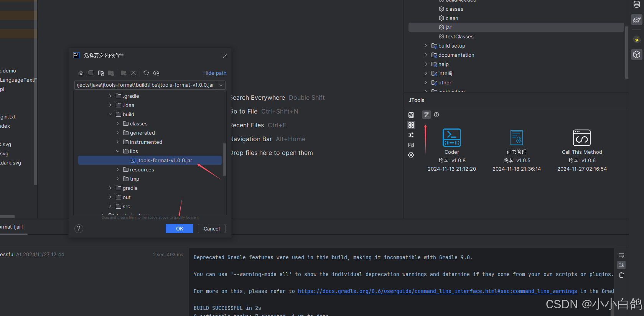Click the Delete (X) toolbar icon

133,73
